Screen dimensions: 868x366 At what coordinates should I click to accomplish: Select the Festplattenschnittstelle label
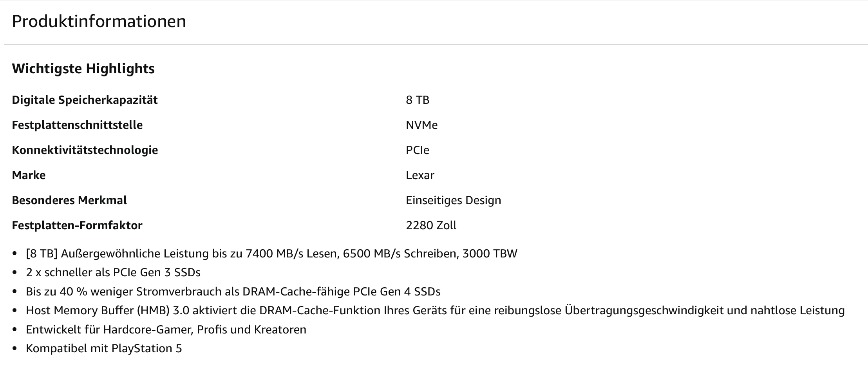pyautogui.click(x=77, y=125)
